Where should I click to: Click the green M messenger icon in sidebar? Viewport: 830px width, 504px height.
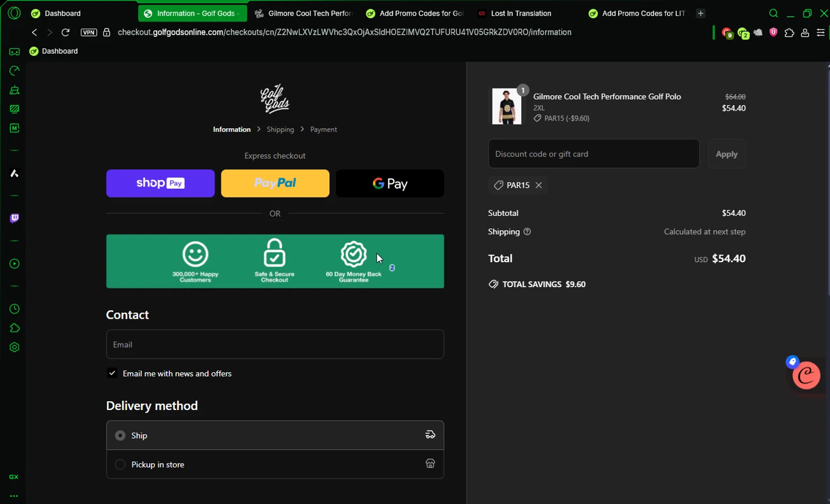tap(14, 128)
